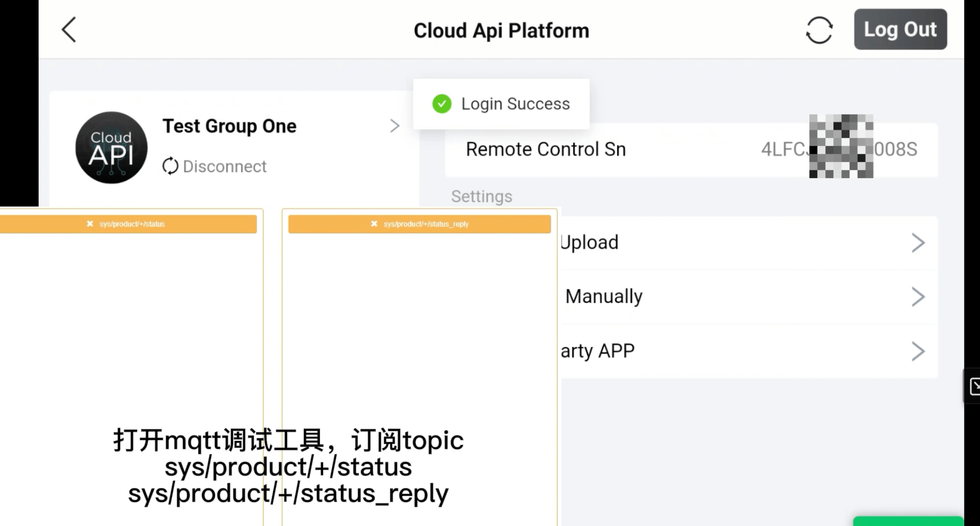Image resolution: width=980 pixels, height=526 pixels.
Task: Close the sys/product/+/status subscription with X
Action: coord(90,224)
